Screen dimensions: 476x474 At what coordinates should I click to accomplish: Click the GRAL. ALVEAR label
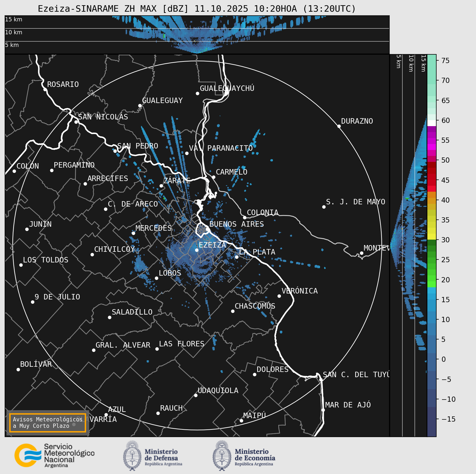tap(123, 345)
